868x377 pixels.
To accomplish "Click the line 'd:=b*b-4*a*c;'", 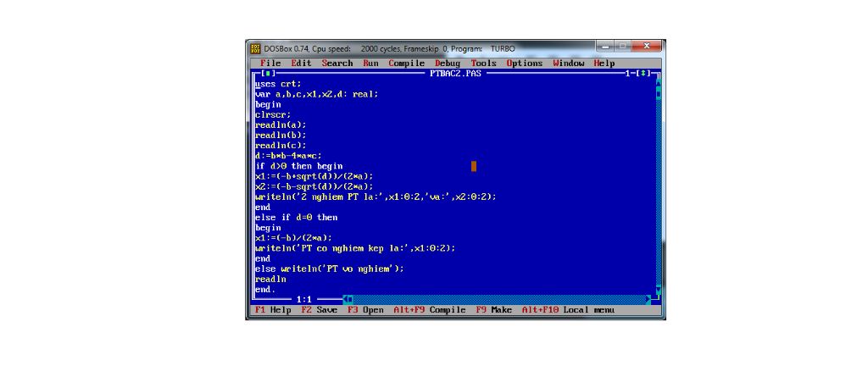I will coord(288,156).
